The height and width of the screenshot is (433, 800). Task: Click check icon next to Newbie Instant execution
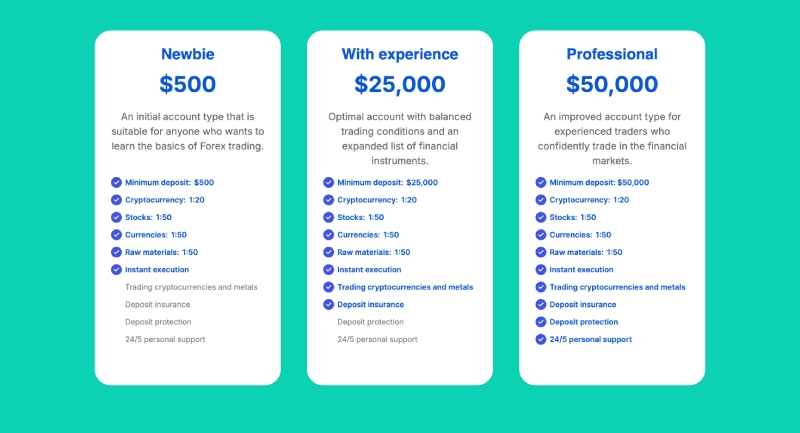tap(116, 270)
